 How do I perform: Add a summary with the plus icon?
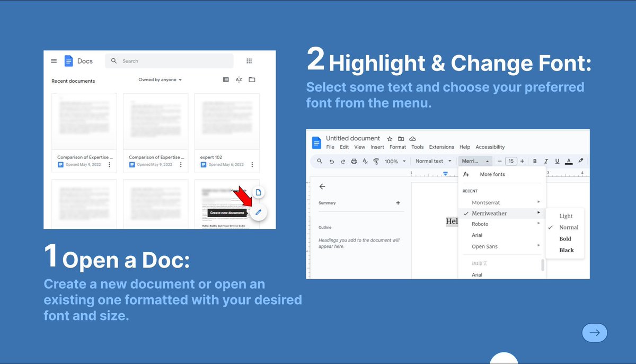(x=398, y=203)
